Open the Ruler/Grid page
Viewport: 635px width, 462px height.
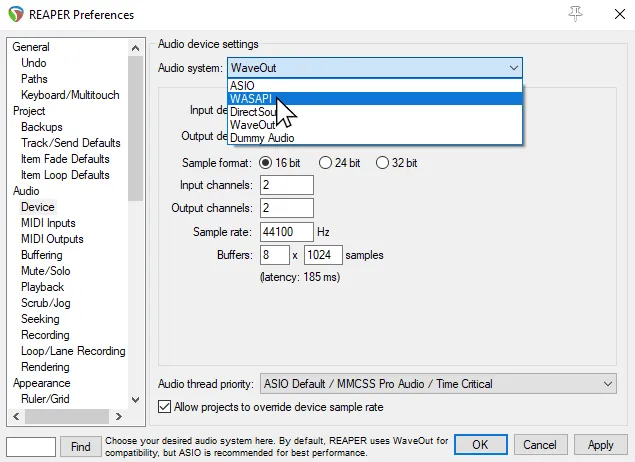pos(45,399)
